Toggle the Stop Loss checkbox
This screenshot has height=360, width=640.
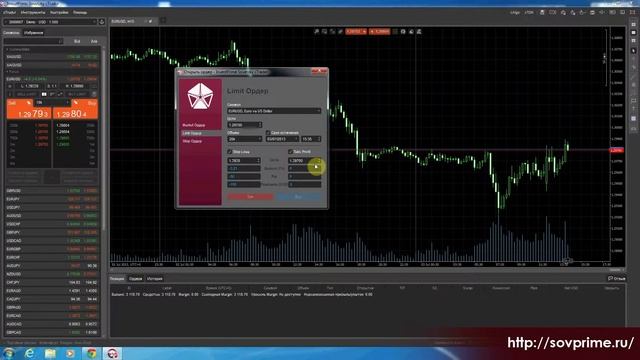[229, 152]
